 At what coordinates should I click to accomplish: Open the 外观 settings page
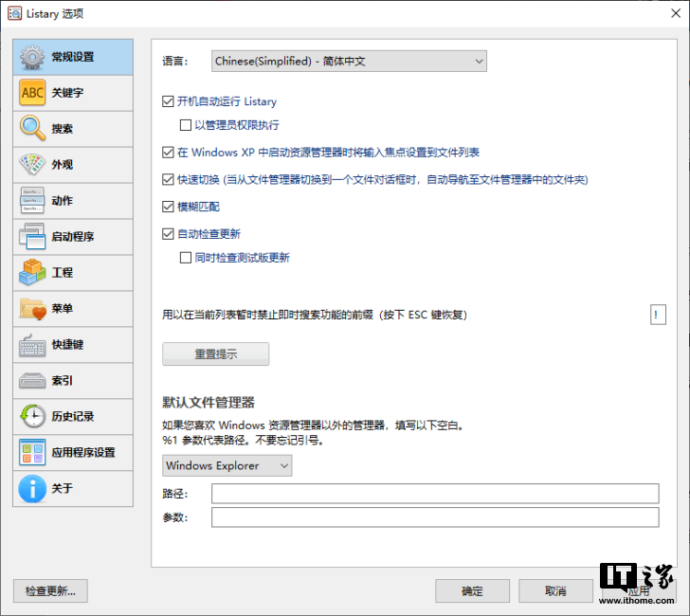coord(73,165)
